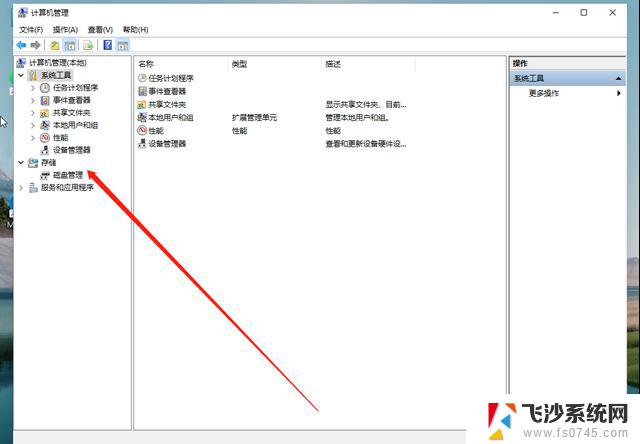Select 共享文件夹 in the tree
Viewport: 640px width, 444px height.
[x=71, y=113]
